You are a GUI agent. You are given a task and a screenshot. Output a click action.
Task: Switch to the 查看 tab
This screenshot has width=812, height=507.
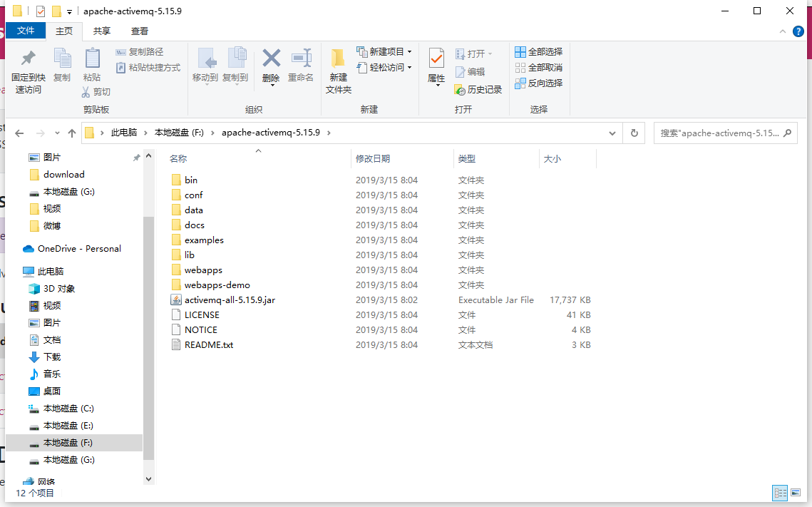pos(139,31)
